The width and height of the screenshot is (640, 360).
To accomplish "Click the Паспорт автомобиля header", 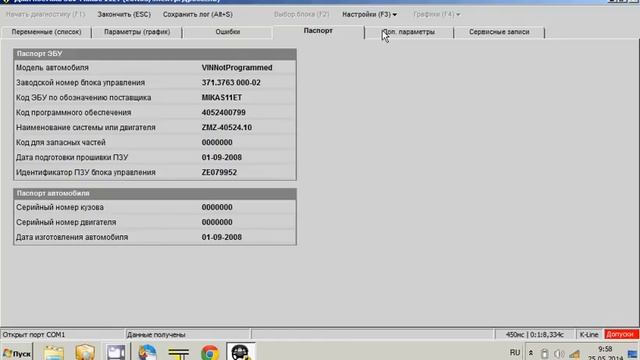I will click(x=155, y=193).
